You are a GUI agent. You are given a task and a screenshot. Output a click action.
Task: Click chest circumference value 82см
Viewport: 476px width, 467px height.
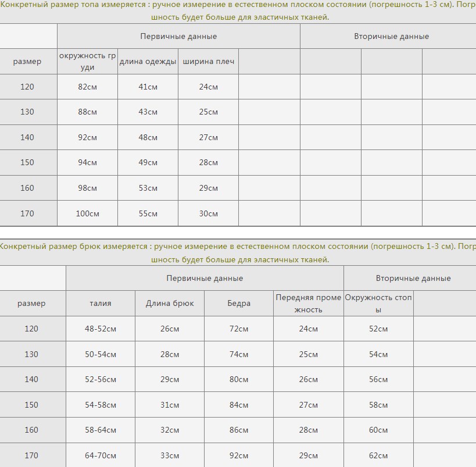87,87
